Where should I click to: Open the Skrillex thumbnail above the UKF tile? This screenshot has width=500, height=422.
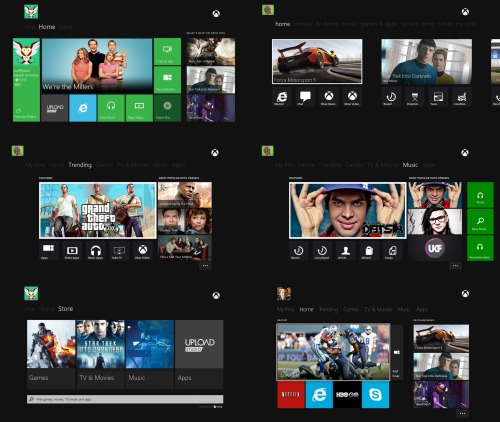(435, 221)
